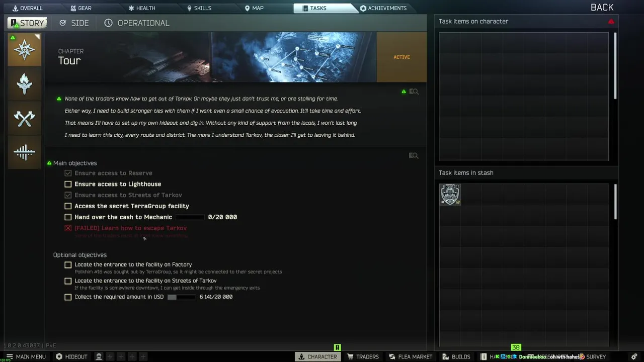Click the Task items in stash scrollbar
Viewport: 644px width, 362px height.
click(615, 201)
